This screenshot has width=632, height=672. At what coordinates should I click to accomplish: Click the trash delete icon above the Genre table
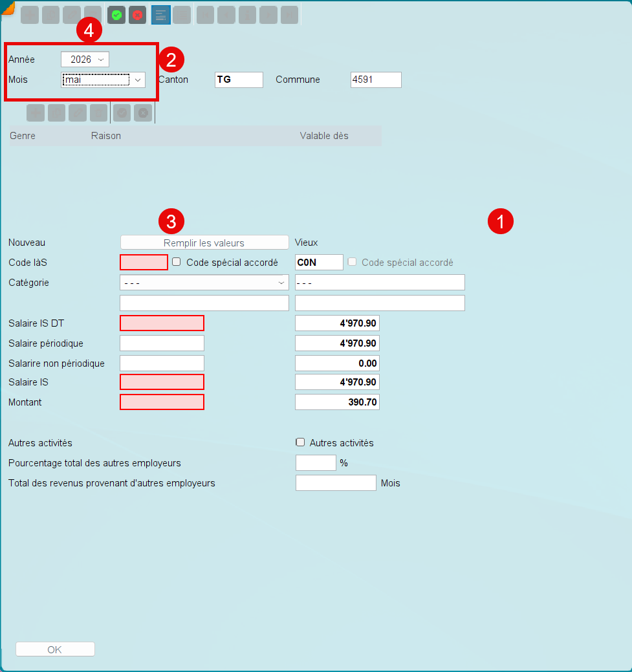tap(98, 113)
